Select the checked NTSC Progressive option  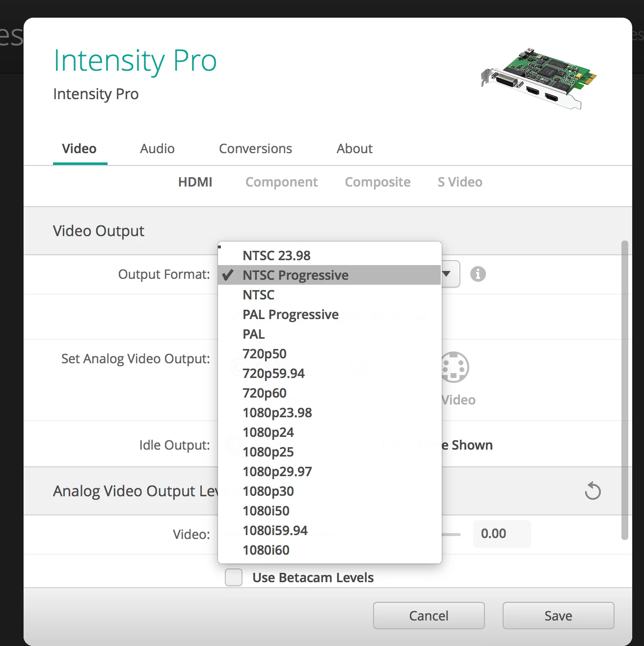point(329,275)
